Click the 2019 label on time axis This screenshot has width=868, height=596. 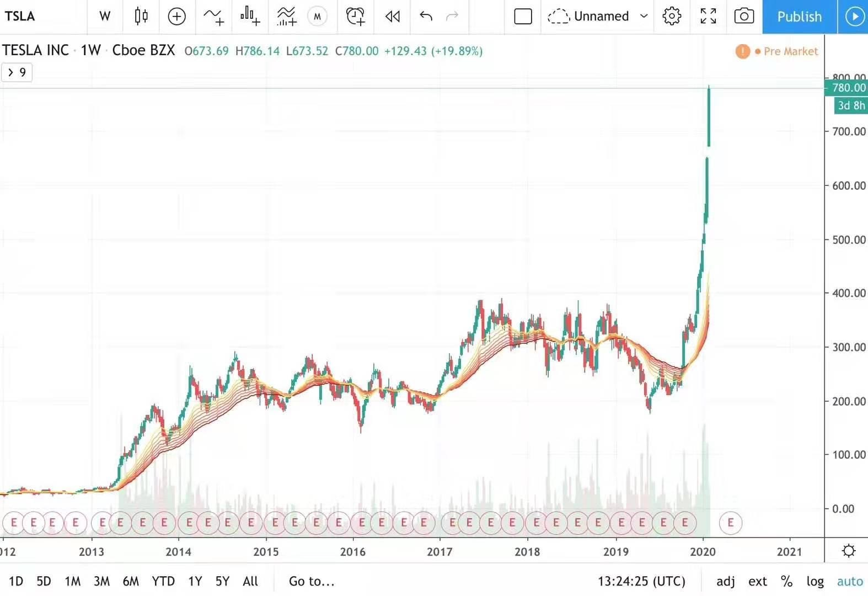click(616, 552)
